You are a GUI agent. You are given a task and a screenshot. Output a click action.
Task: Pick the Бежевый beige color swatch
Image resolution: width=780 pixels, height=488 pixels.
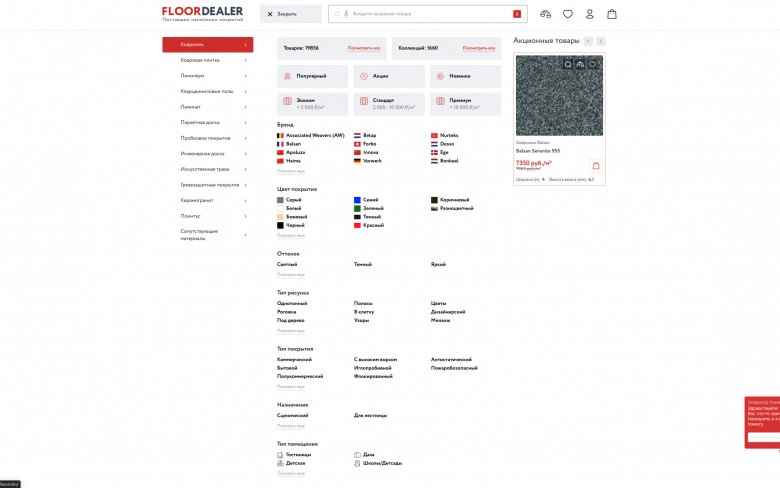click(x=280, y=217)
